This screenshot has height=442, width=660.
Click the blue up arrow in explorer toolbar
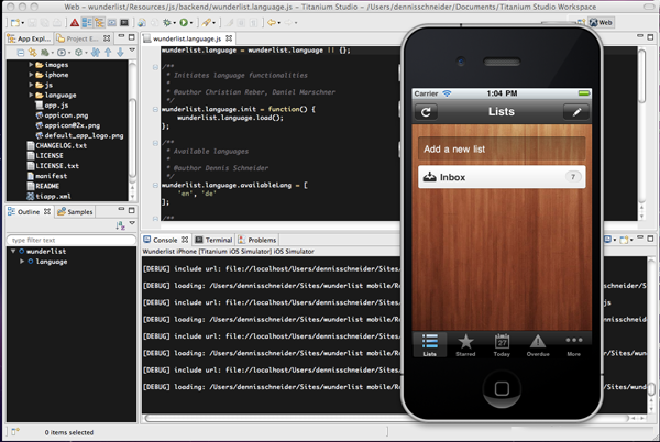pyautogui.click(x=108, y=52)
